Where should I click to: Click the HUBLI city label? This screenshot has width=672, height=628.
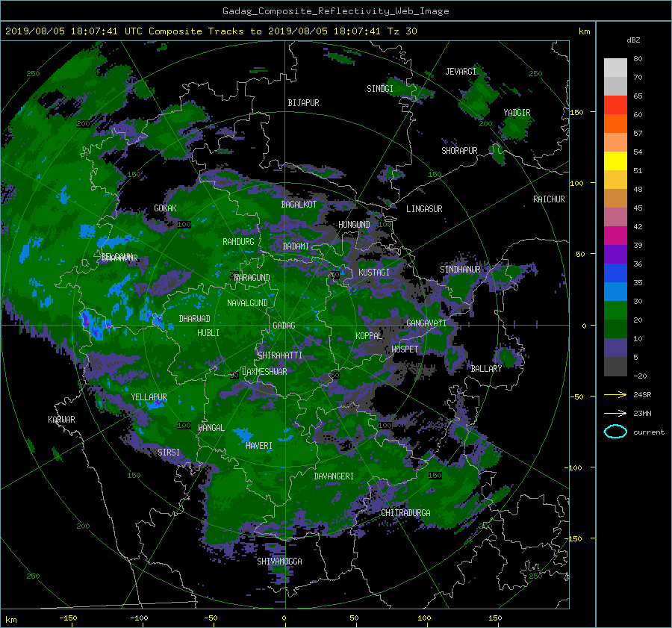208,333
